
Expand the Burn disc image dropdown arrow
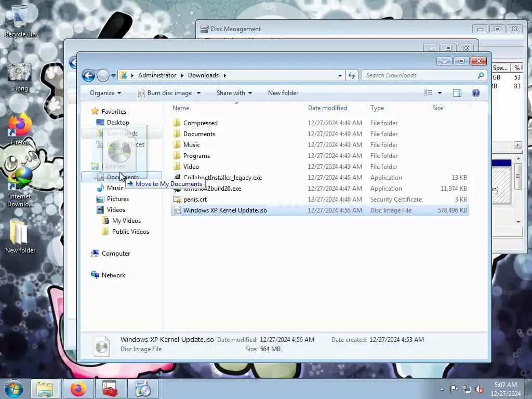(199, 93)
